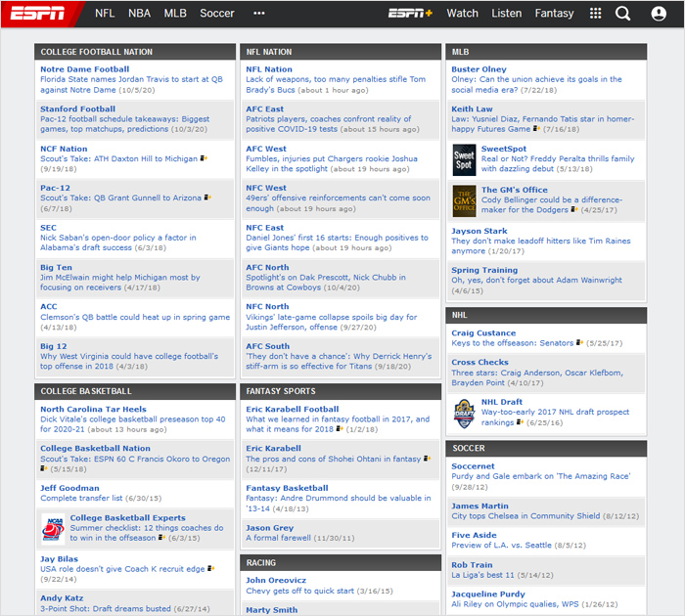Open the Fantasy menu item

pyautogui.click(x=554, y=14)
